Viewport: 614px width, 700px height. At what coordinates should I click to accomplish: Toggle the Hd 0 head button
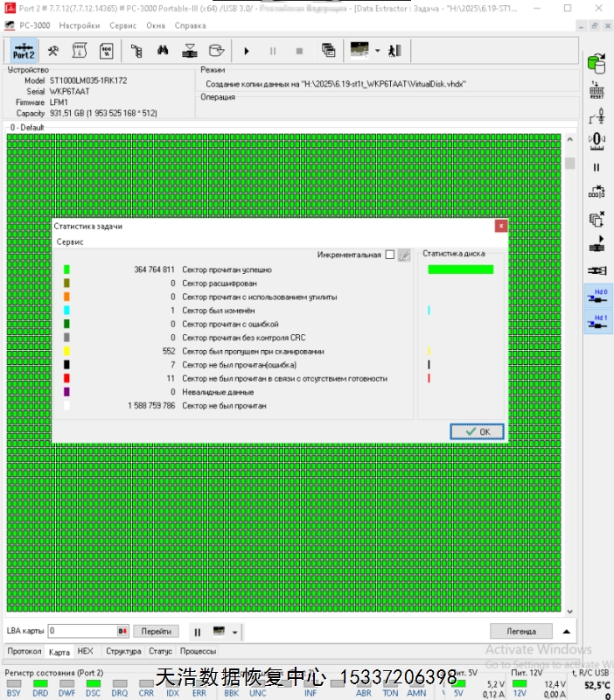pyautogui.click(x=598, y=297)
